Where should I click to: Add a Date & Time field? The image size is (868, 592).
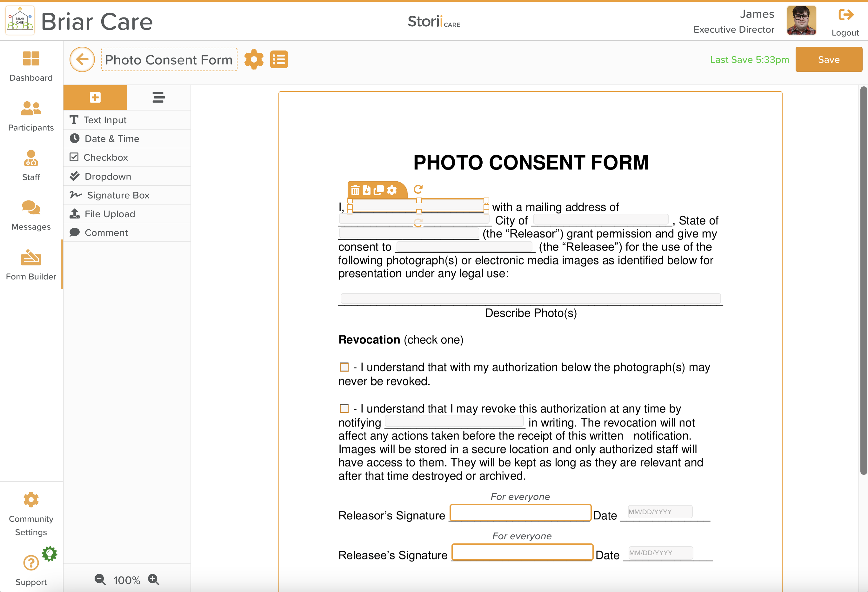[x=127, y=139]
